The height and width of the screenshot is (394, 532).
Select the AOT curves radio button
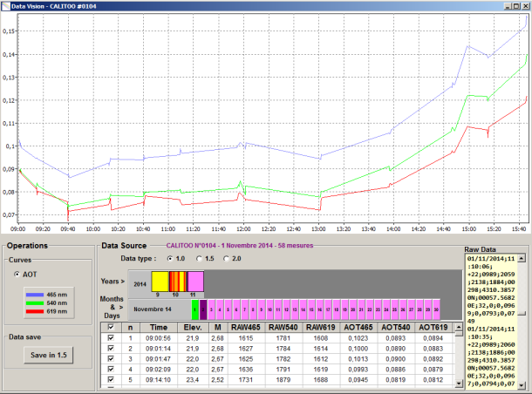pos(17,274)
